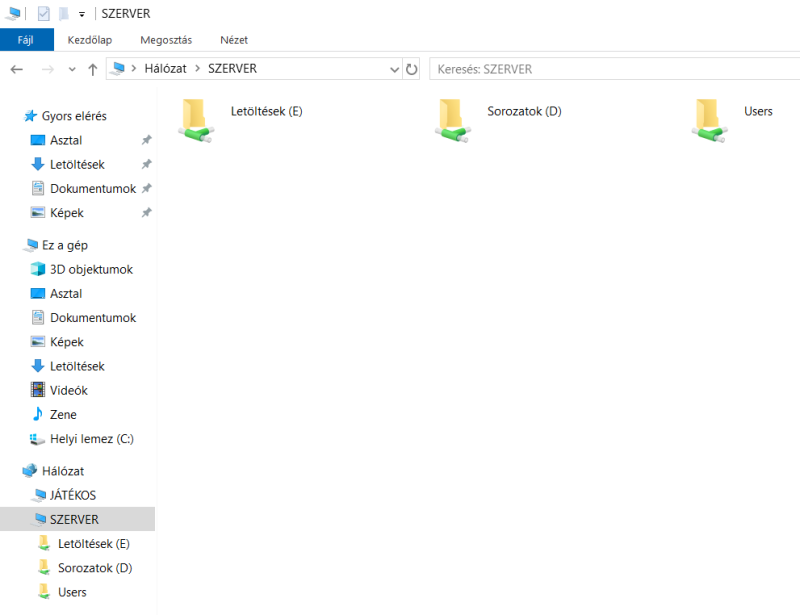Click the pin icon next to pinned Letöltések

tap(146, 164)
